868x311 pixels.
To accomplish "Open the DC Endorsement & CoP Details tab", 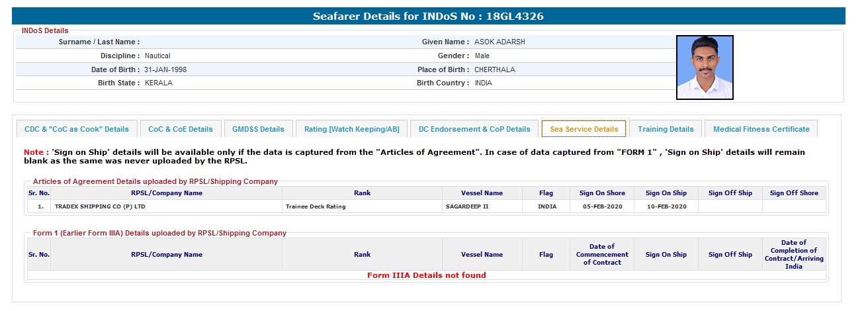I will pos(474,129).
